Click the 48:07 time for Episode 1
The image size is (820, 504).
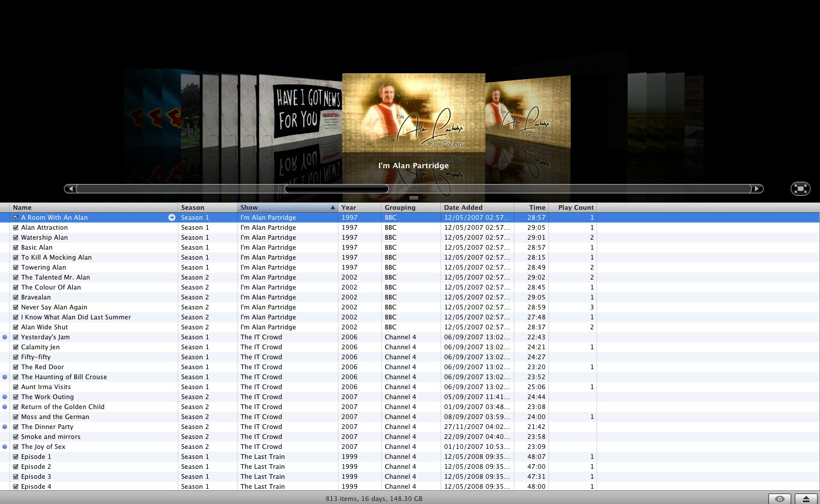click(x=537, y=457)
